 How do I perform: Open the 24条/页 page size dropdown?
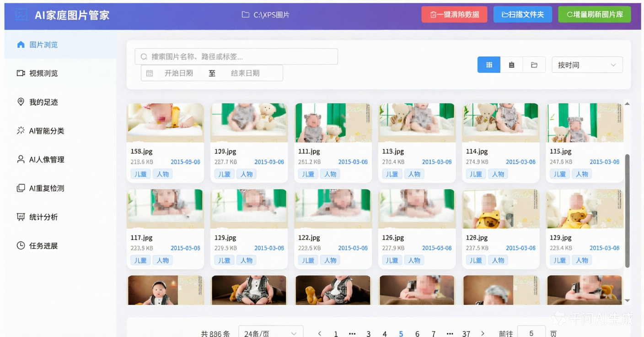click(271, 333)
